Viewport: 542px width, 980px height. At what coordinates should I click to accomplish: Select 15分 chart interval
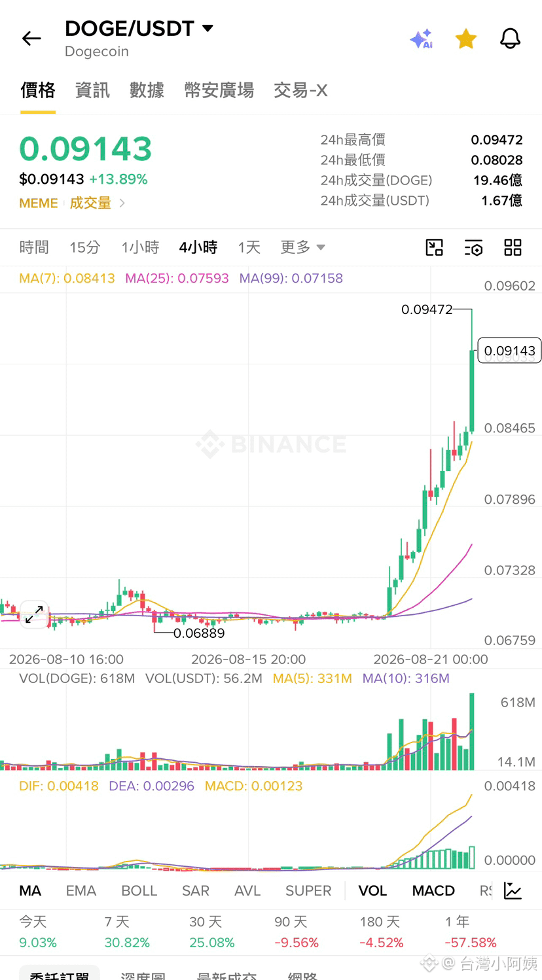[x=85, y=247]
